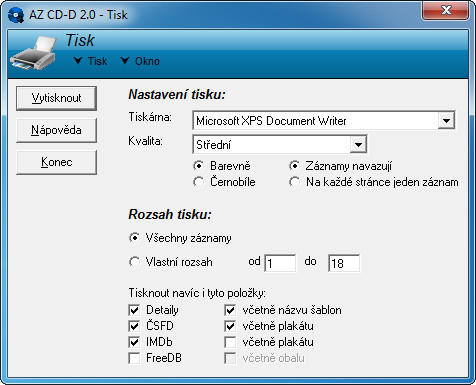Viewport: 476px width, 385px height.
Task: Click the 'Tisknout navíc i tyto položky:' label
Action: click(197, 293)
